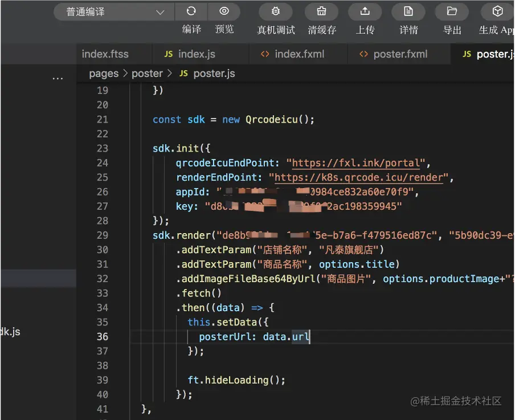Select the dk.js file in sidebar
515x420 pixels.
(10, 332)
